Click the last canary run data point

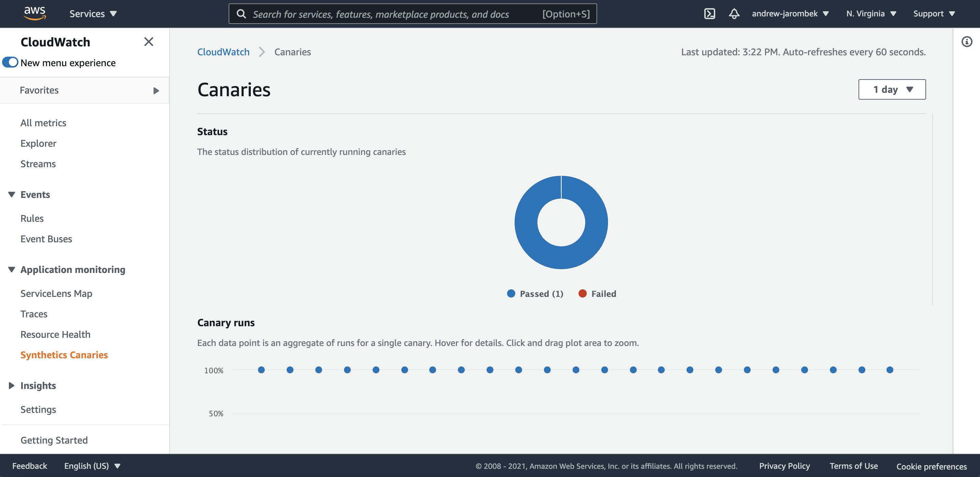click(x=890, y=370)
